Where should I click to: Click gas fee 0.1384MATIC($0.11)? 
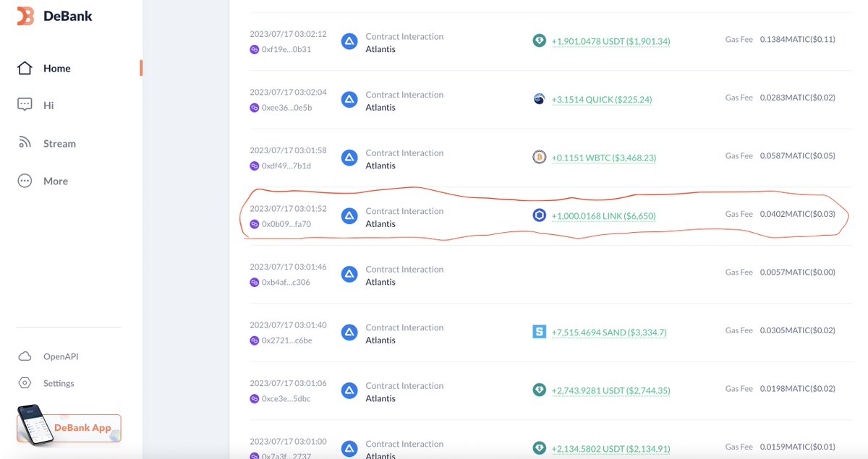click(797, 39)
